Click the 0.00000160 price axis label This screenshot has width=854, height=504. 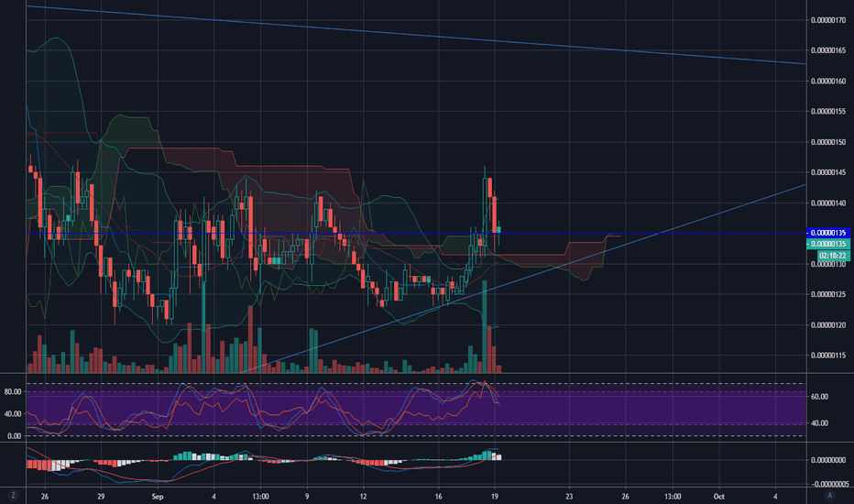coord(827,82)
